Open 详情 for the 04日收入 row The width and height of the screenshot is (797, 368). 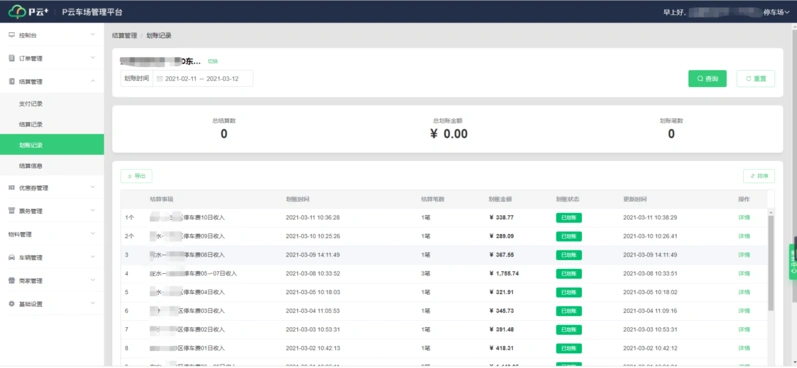744,292
